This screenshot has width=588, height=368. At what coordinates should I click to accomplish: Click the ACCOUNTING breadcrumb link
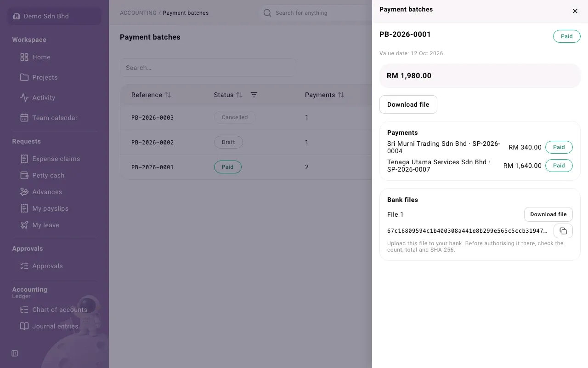click(138, 13)
